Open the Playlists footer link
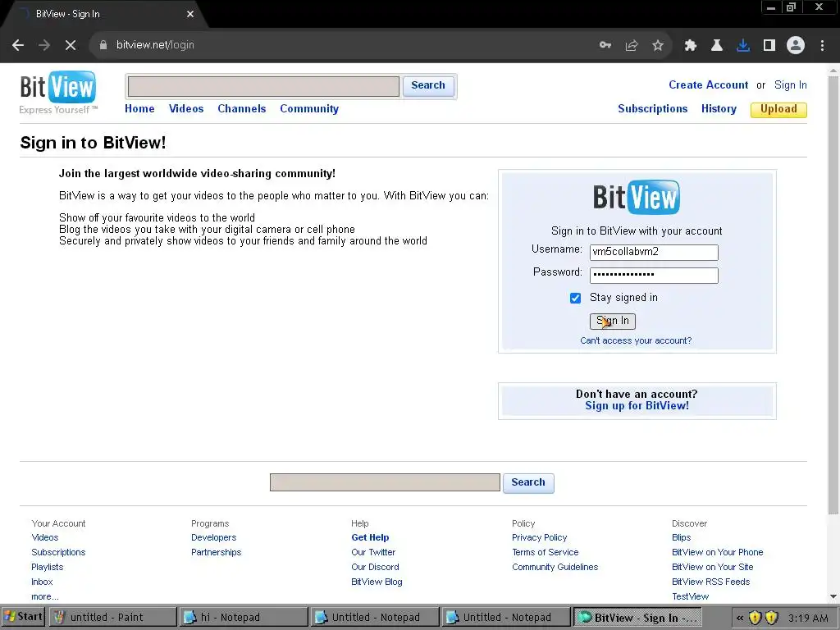The width and height of the screenshot is (840, 630). pos(47,567)
